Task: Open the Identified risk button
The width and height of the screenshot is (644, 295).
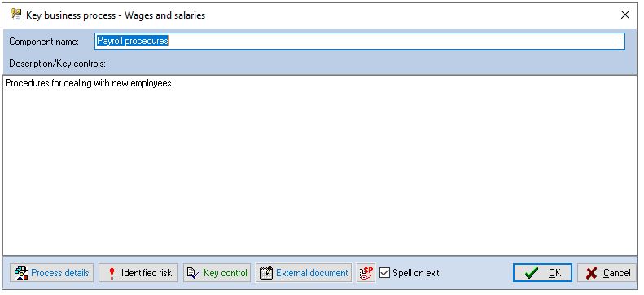Action: click(x=138, y=273)
